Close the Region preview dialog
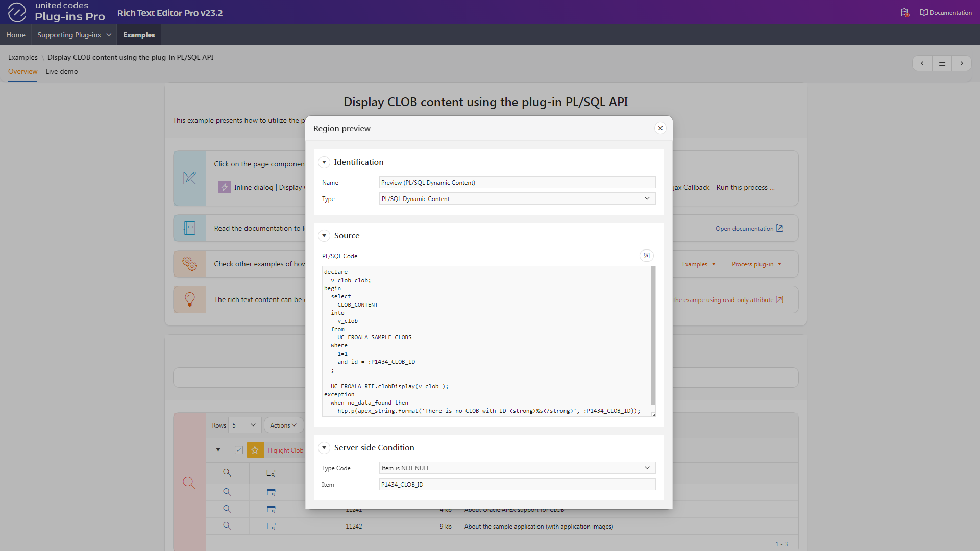980x551 pixels. [x=660, y=128]
